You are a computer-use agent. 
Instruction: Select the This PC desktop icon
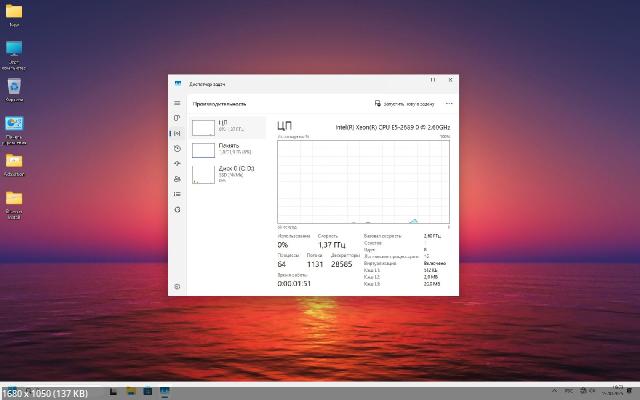[x=14, y=51]
